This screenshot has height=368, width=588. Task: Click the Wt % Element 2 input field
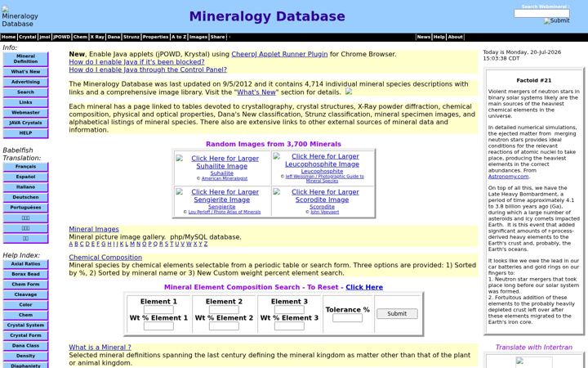click(224, 326)
